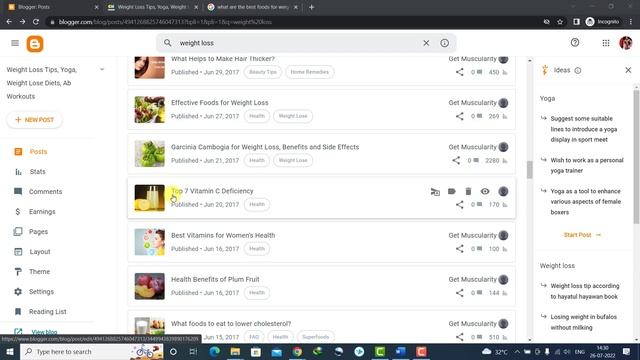This screenshot has width=640, height=360.
Task: Click Weight Lose label on Effective Foods post
Action: point(293,116)
